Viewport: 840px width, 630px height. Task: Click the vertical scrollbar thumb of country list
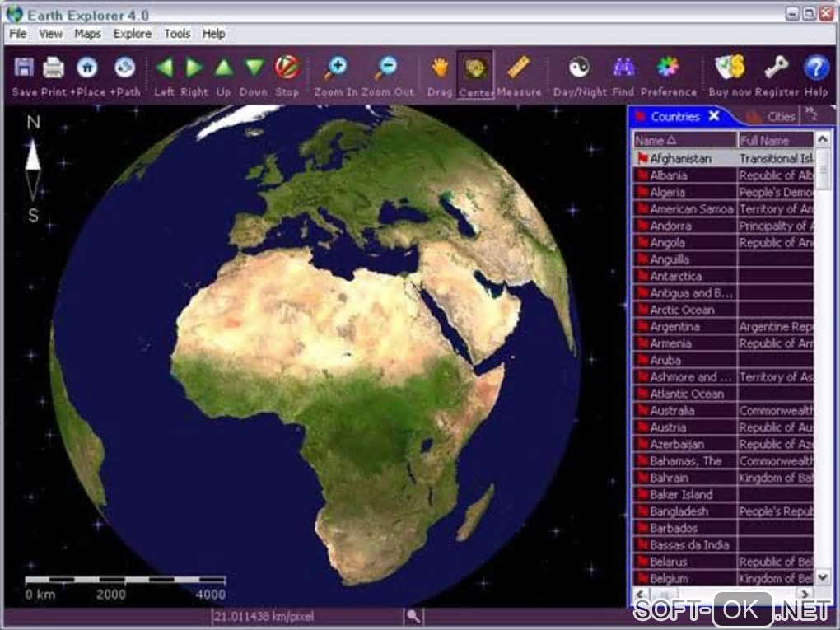[823, 170]
